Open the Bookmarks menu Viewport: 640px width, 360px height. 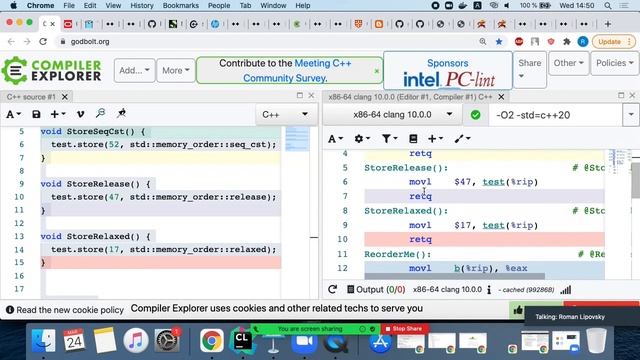coord(180,6)
